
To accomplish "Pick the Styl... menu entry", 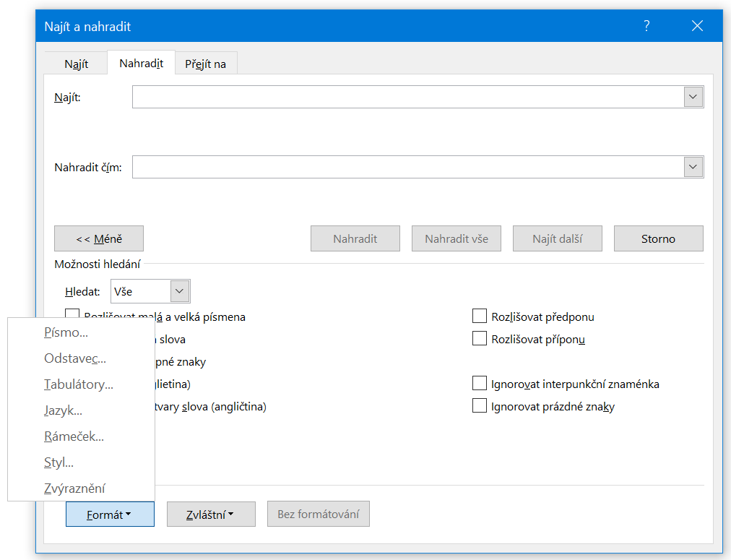I will [x=59, y=462].
